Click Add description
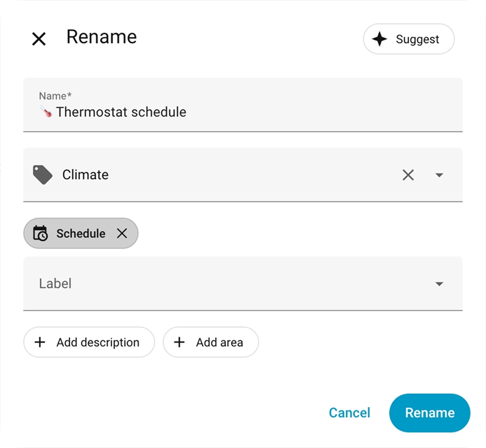The height and width of the screenshot is (448, 486). coord(89,342)
